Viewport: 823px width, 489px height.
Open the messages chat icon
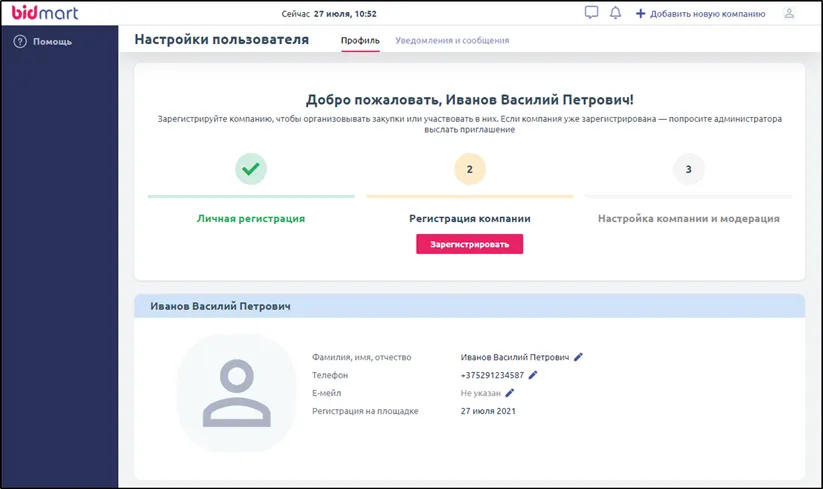tap(592, 13)
